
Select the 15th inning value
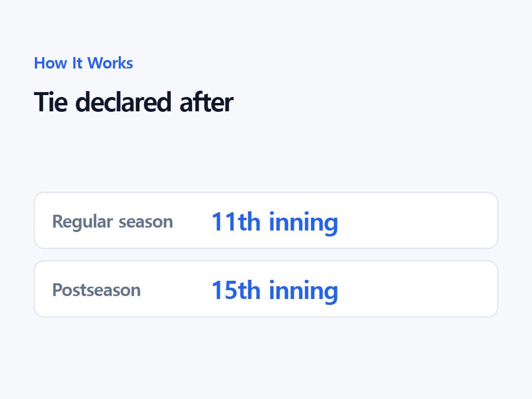(275, 291)
